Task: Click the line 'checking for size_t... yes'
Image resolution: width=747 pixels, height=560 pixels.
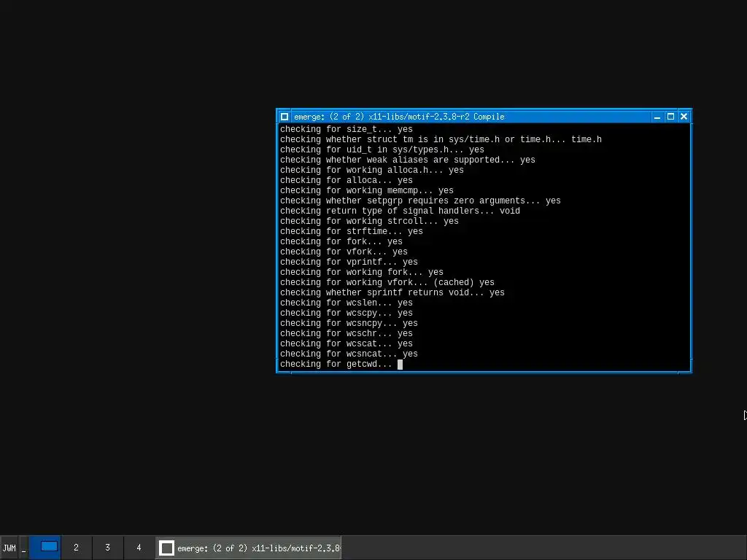Action: pos(347,130)
